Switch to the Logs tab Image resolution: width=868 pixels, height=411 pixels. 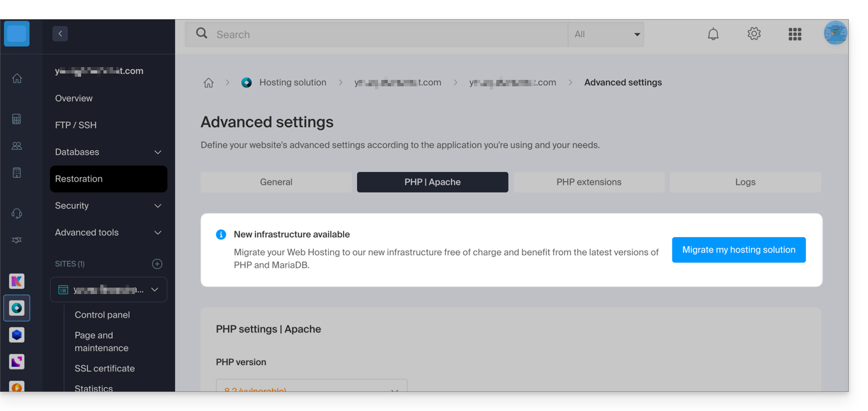point(745,182)
